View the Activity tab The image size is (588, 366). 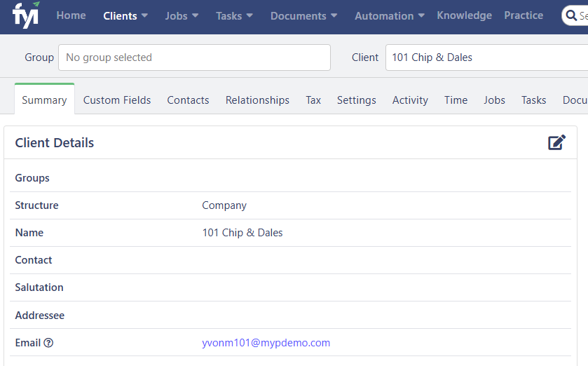point(410,100)
